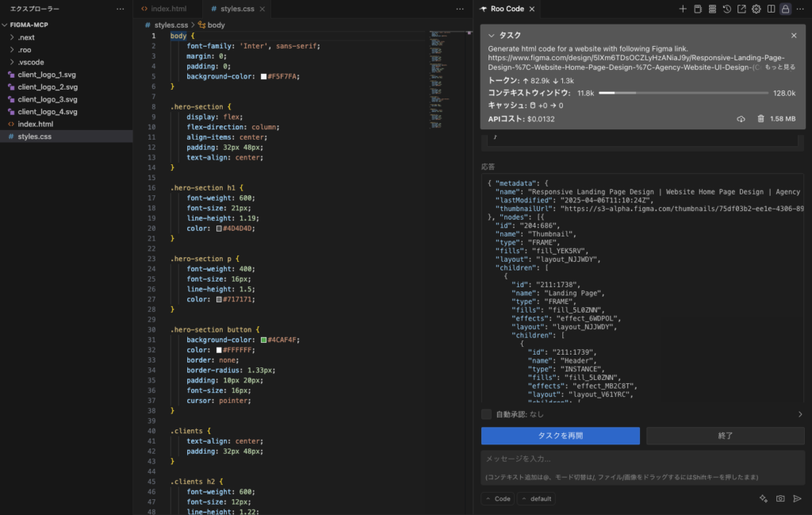The width and height of the screenshot is (812, 515).
Task: Open Roo Code task history clock icon
Action: tap(727, 9)
